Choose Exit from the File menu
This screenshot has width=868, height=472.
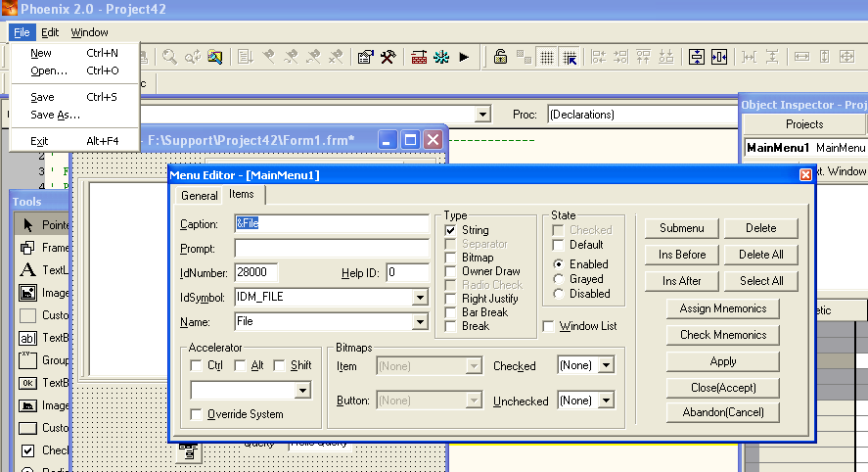[x=74, y=141]
